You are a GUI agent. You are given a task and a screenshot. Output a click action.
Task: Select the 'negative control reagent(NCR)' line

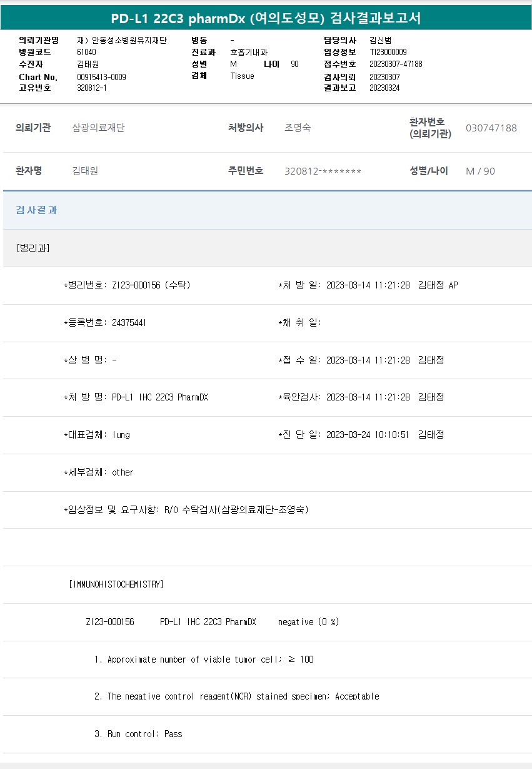[237, 696]
